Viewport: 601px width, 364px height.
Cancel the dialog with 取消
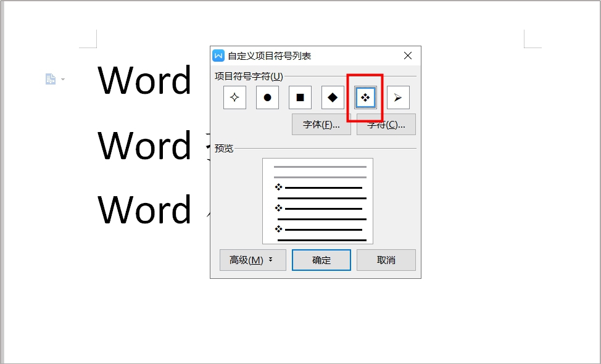click(386, 260)
